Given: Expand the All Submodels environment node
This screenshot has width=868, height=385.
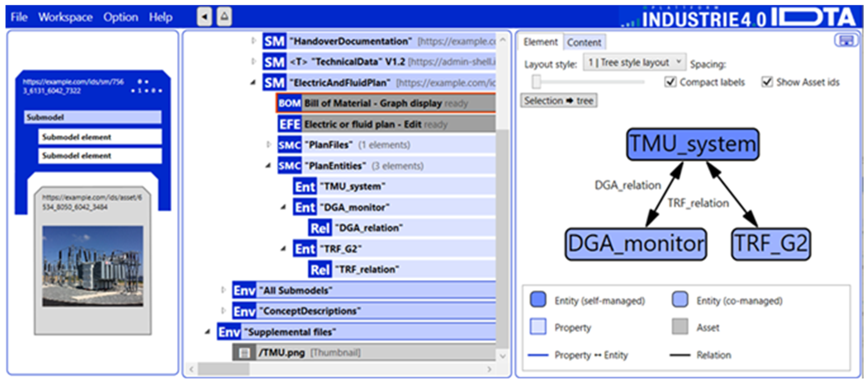Looking at the screenshot, I should click(x=223, y=290).
